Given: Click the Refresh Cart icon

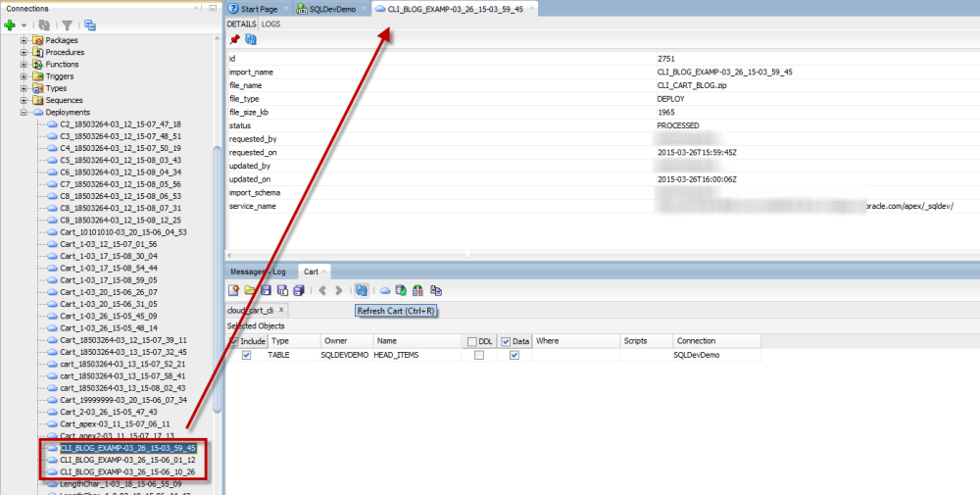Looking at the screenshot, I should (x=362, y=290).
